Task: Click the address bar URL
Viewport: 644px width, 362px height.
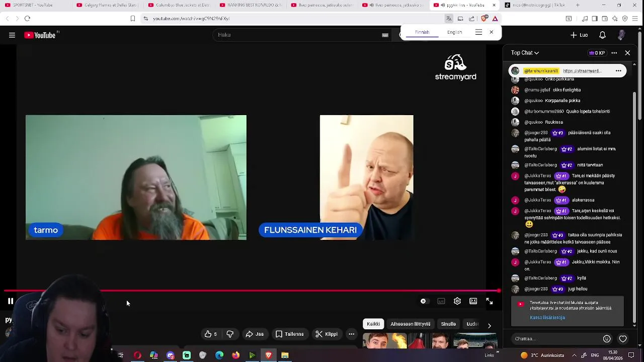Action: point(191,19)
